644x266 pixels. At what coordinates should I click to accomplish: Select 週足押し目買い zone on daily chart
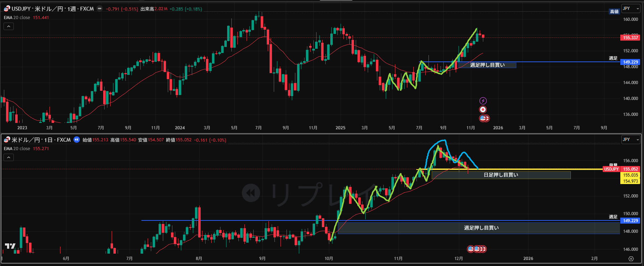click(x=481, y=228)
